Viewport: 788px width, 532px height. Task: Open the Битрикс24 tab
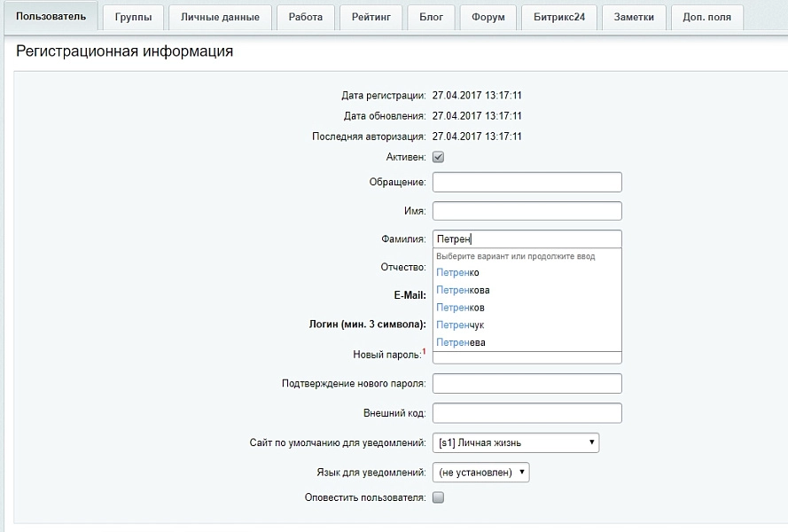tap(559, 17)
